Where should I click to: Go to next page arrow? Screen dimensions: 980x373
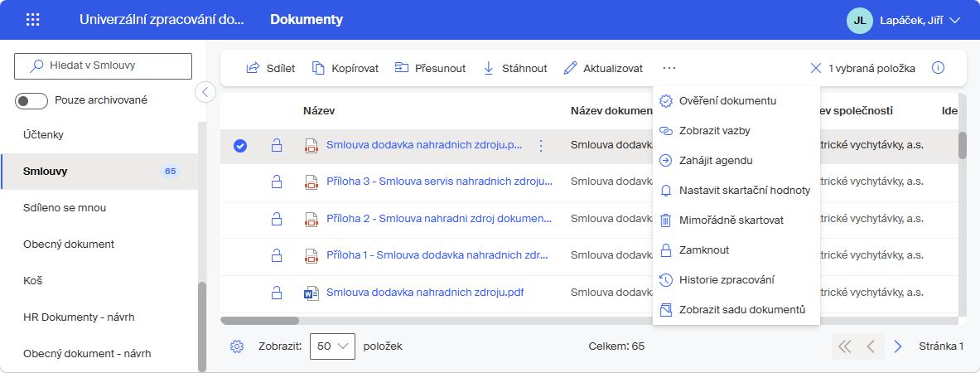898,346
